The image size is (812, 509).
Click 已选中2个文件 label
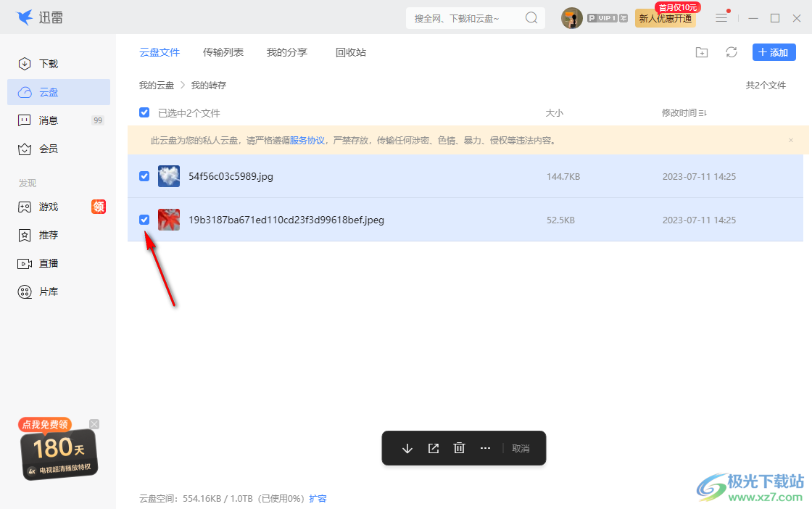click(x=189, y=113)
